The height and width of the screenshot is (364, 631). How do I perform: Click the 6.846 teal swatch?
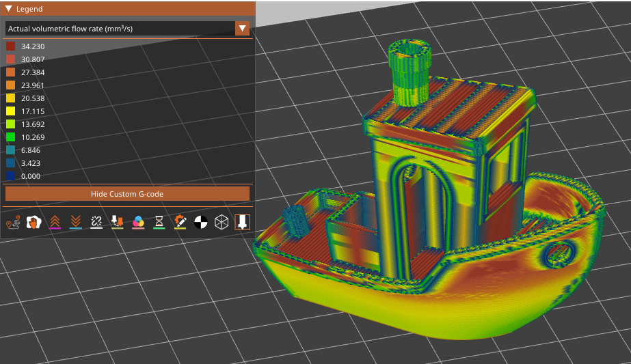tap(10, 150)
